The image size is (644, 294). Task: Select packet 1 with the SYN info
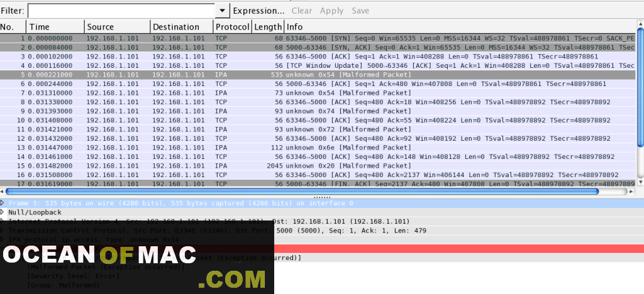[318, 38]
